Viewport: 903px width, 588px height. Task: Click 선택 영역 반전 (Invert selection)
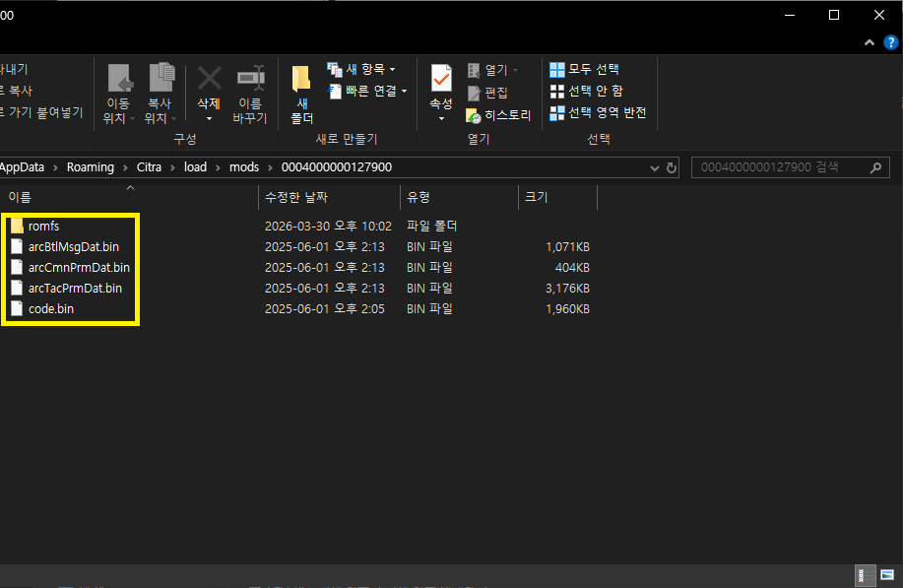coord(599,113)
